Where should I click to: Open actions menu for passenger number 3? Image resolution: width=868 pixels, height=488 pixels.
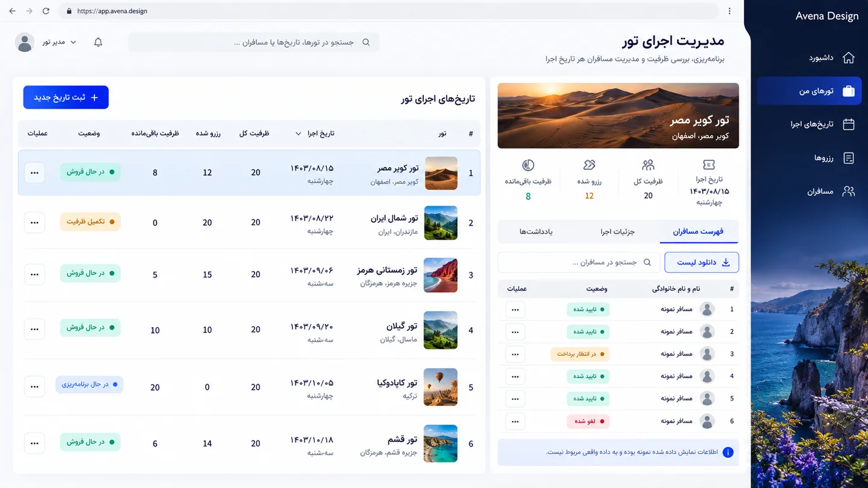(x=515, y=354)
